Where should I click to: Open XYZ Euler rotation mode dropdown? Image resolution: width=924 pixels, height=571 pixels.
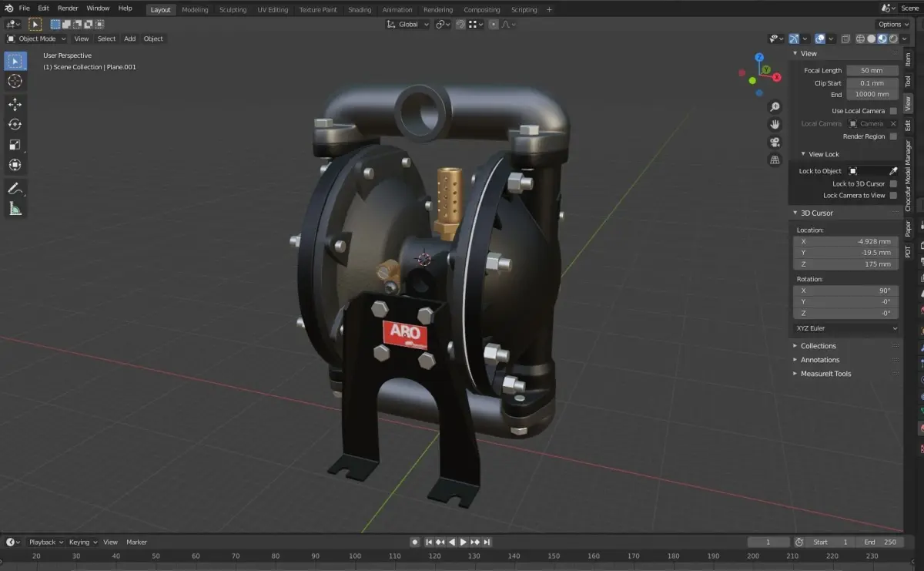(846, 328)
